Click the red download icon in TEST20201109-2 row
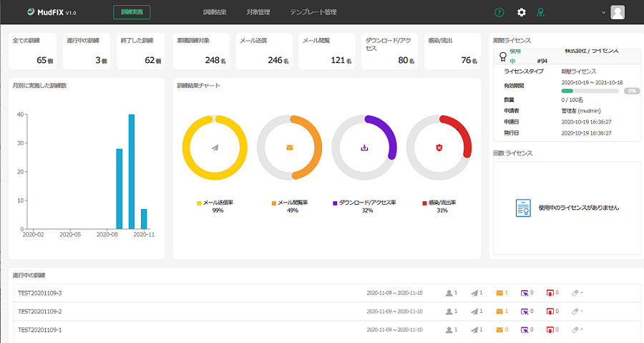The image size is (644, 343). (x=550, y=311)
